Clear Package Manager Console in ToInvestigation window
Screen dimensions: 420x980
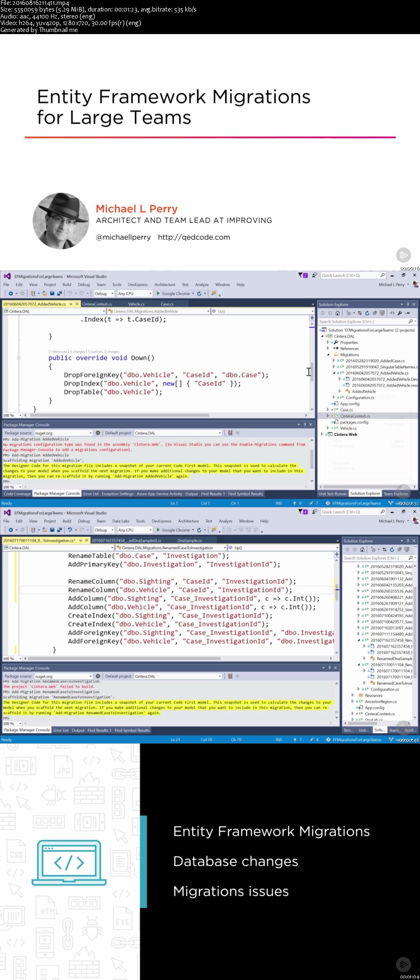230,676
